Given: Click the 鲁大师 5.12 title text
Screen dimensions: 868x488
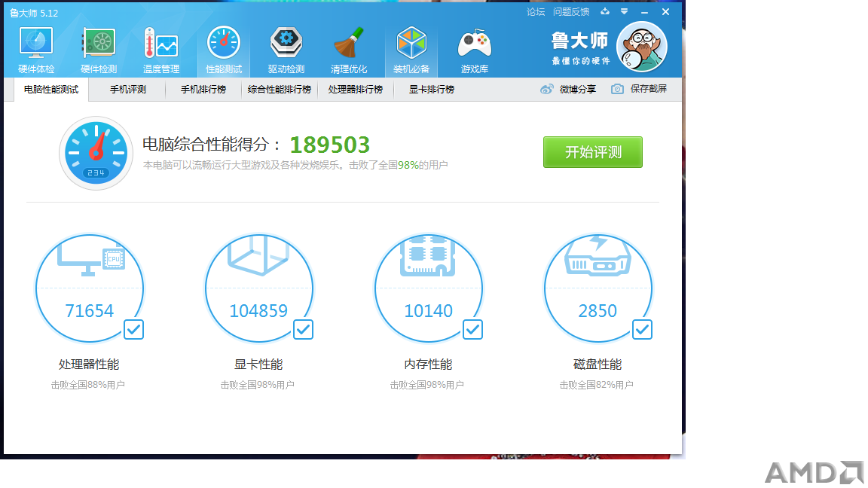Looking at the screenshot, I should tap(34, 13).
